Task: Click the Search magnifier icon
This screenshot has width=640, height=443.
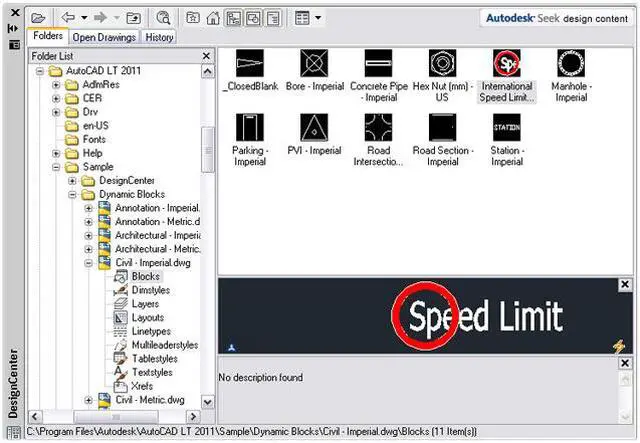Action: (x=163, y=17)
